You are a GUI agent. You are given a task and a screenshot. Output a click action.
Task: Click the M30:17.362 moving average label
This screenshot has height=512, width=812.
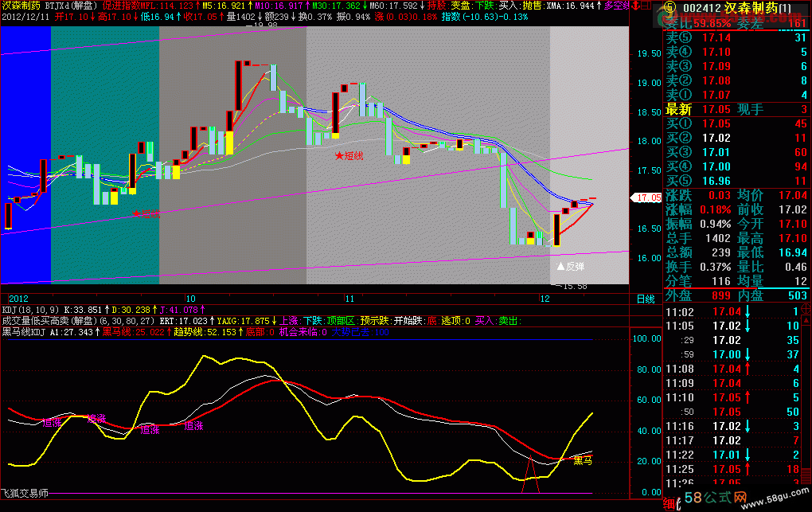tap(336, 6)
